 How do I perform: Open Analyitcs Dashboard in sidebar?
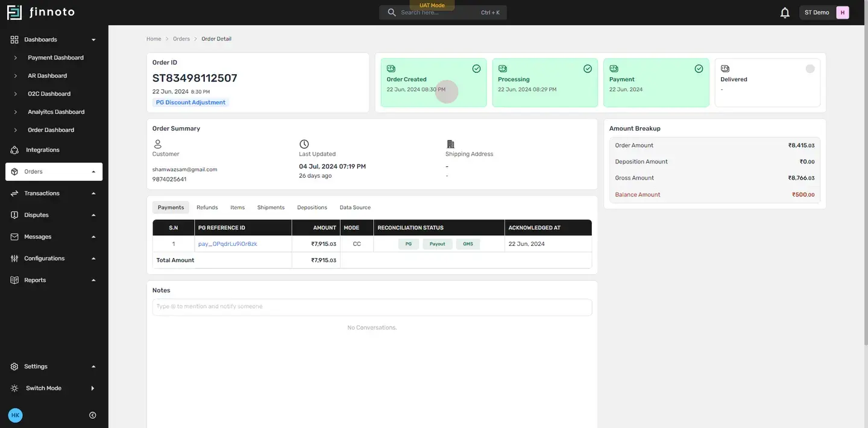[56, 112]
